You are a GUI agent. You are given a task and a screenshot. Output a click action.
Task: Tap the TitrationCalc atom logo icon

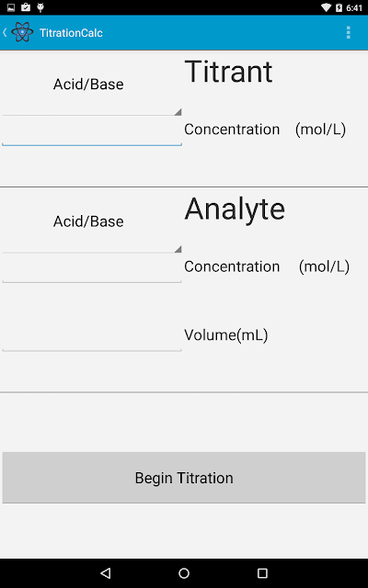click(x=22, y=32)
